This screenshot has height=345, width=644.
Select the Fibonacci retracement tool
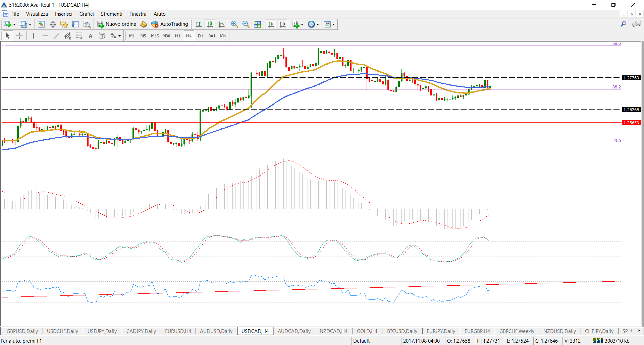pos(79,36)
